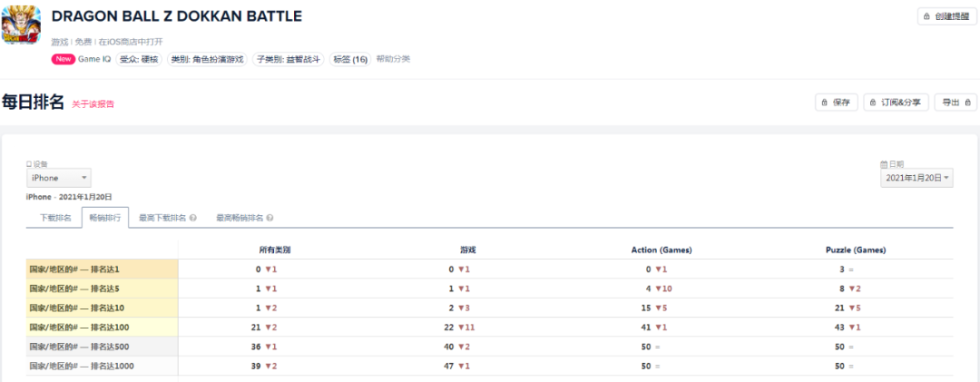This screenshot has height=382, width=980.
Task: Expand the 标签 (16) tag list
Action: click(350, 60)
